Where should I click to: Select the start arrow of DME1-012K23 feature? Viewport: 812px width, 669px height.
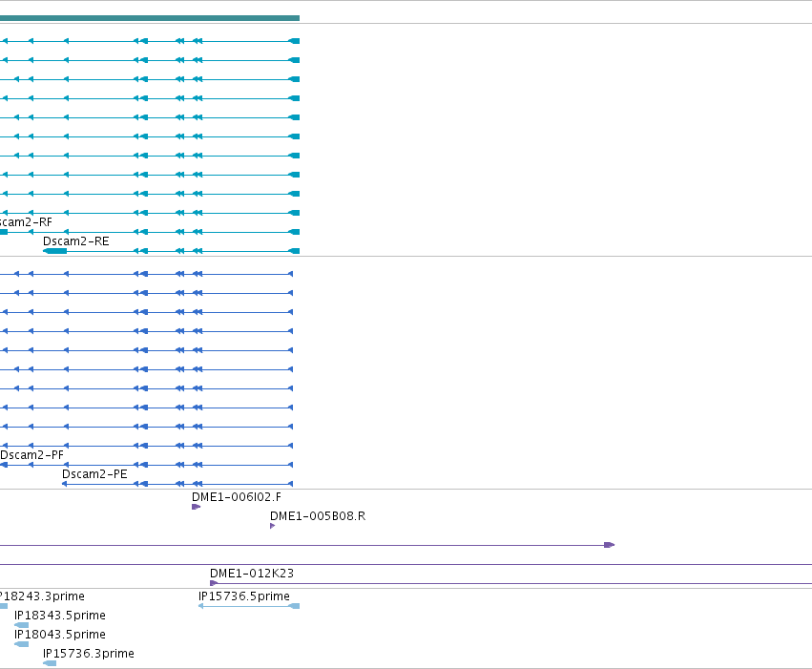pos(214,583)
